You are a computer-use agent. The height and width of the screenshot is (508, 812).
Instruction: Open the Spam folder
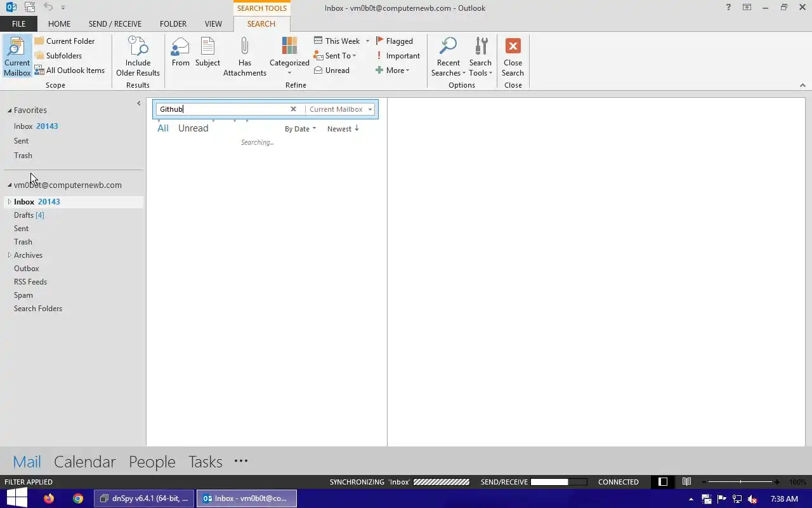pos(23,295)
